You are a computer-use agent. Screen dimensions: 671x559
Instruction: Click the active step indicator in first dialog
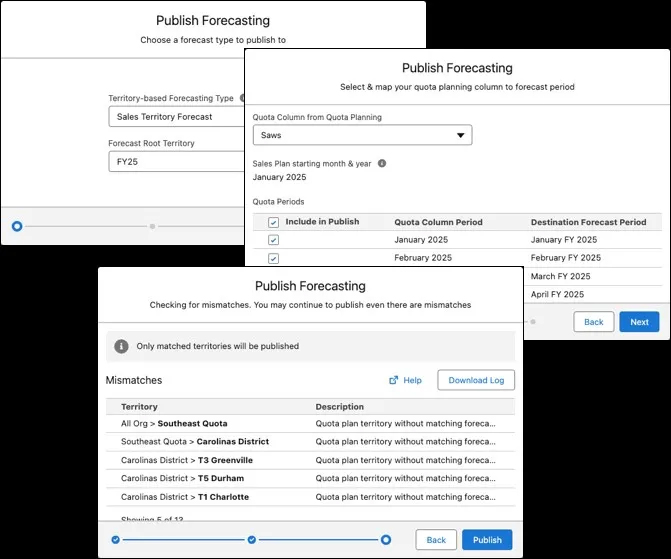(x=17, y=226)
